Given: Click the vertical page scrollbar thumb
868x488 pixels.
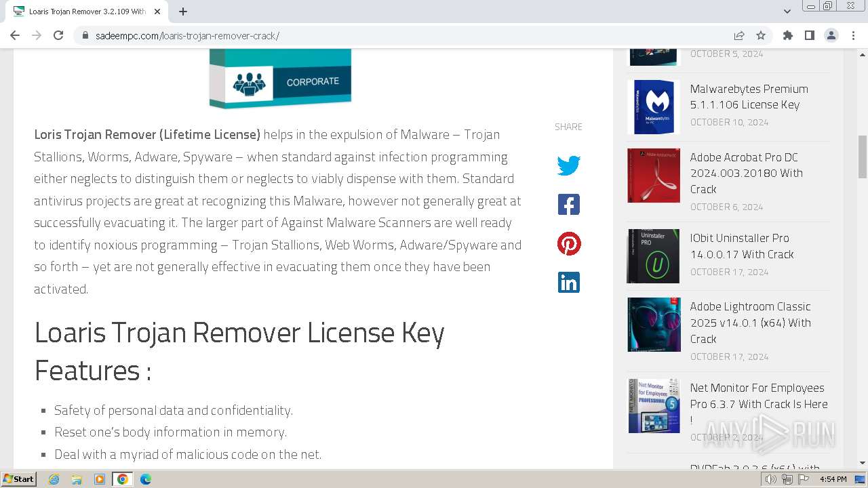Looking at the screenshot, I should [863, 156].
